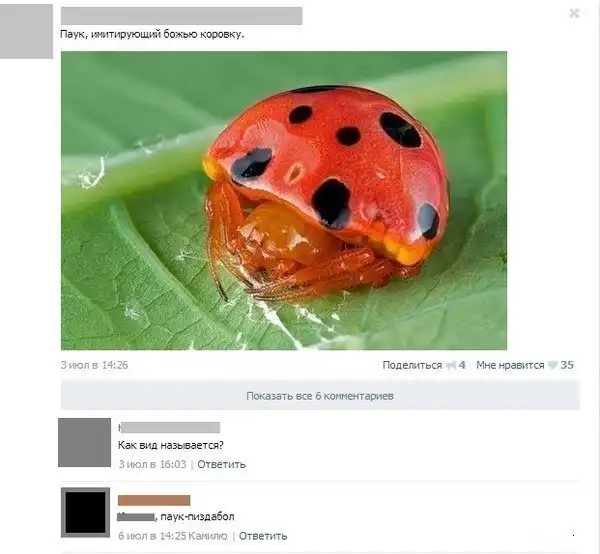Open the orange-highlighted commenter name
The width and height of the screenshot is (600, 554).
[154, 500]
